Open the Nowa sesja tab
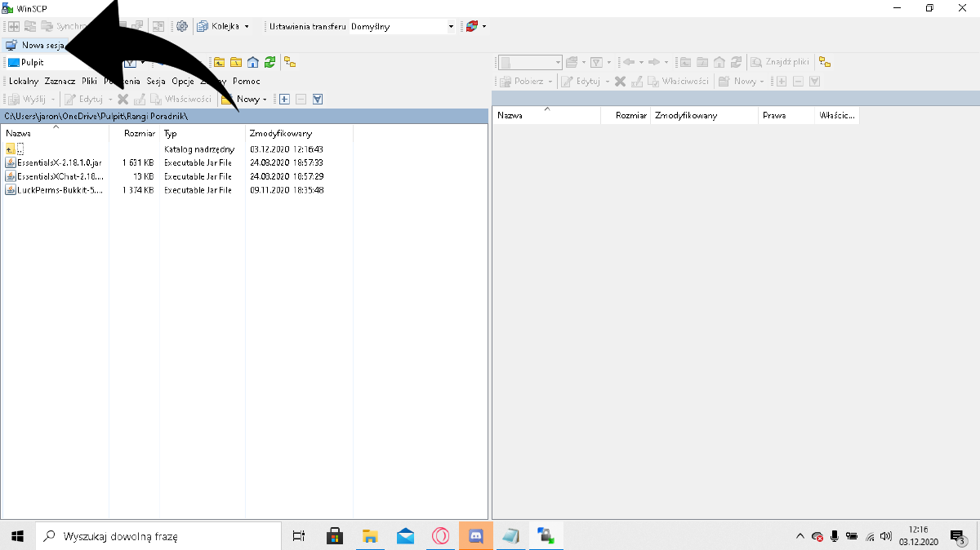This screenshot has width=980, height=550. (x=37, y=46)
